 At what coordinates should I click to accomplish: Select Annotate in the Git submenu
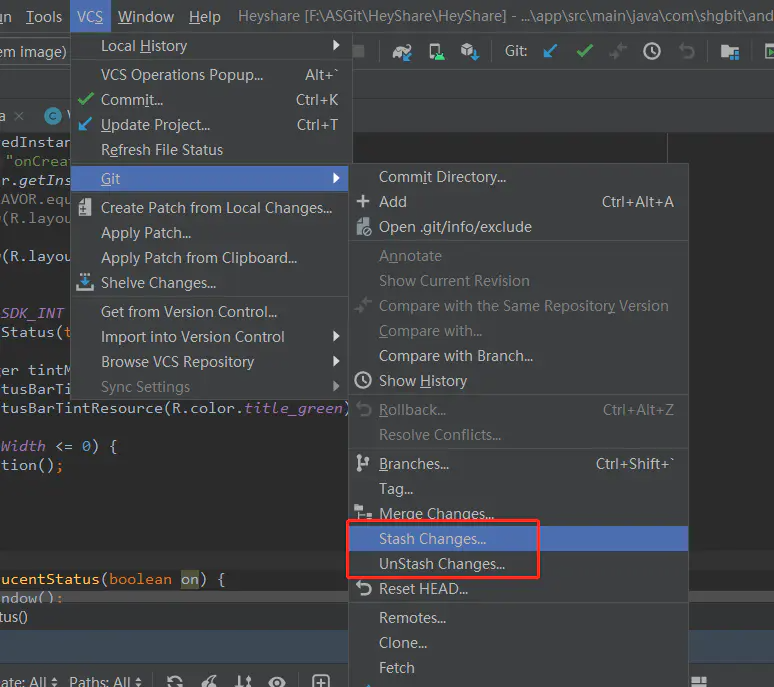point(518,256)
